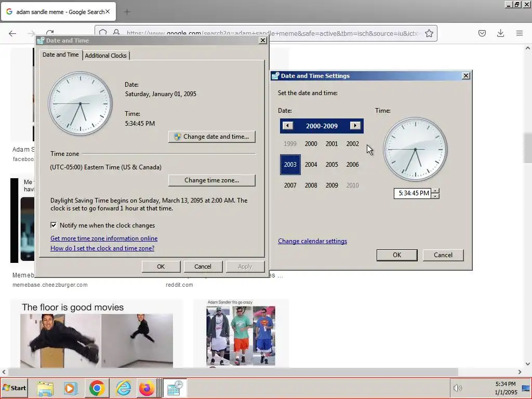
Task: Open Internet Explorer from taskbar
Action: click(x=123, y=388)
